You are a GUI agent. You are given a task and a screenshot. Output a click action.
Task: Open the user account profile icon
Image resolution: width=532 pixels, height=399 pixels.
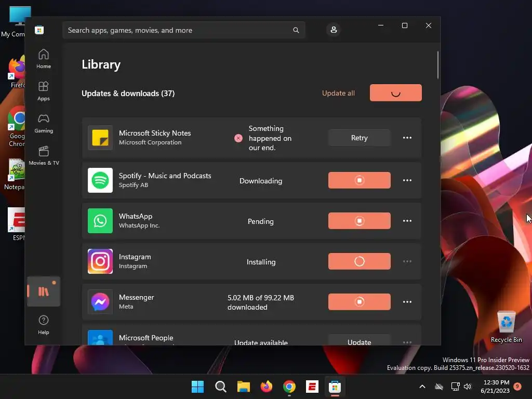334,30
